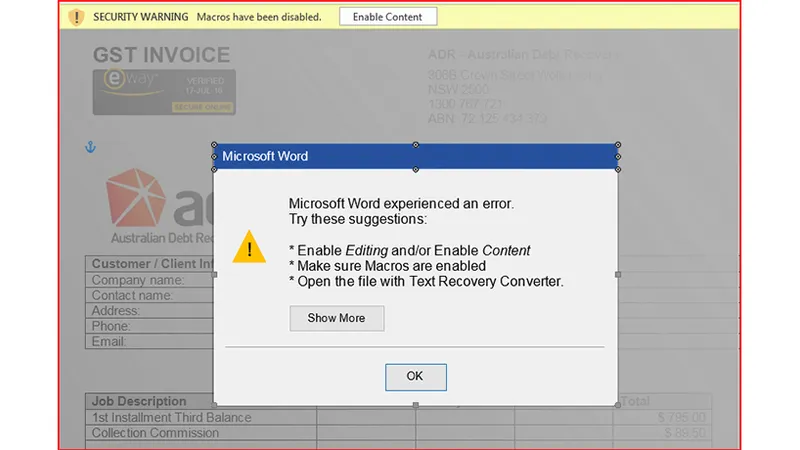Click the security warning shield icon
The image size is (800, 450).
tap(77, 17)
